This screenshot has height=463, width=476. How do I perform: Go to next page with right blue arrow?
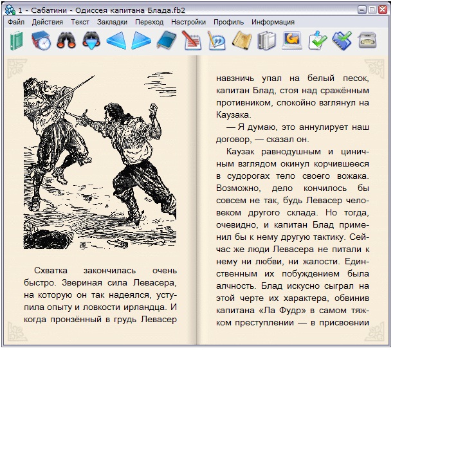141,41
